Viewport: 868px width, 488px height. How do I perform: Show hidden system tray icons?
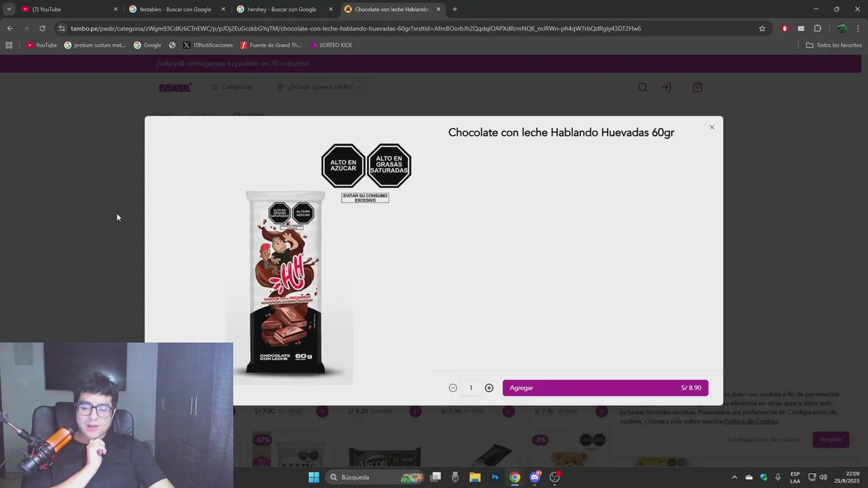(734, 477)
